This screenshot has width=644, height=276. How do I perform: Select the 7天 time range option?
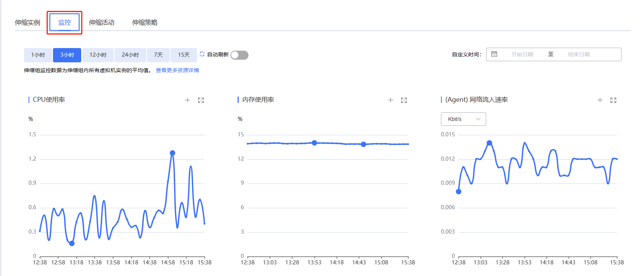158,55
